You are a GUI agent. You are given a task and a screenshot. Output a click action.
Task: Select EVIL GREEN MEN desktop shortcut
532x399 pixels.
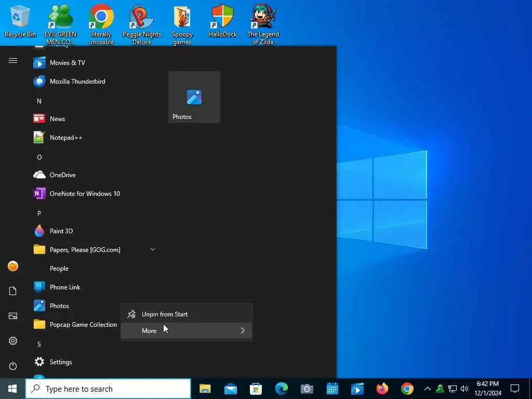pos(61,24)
